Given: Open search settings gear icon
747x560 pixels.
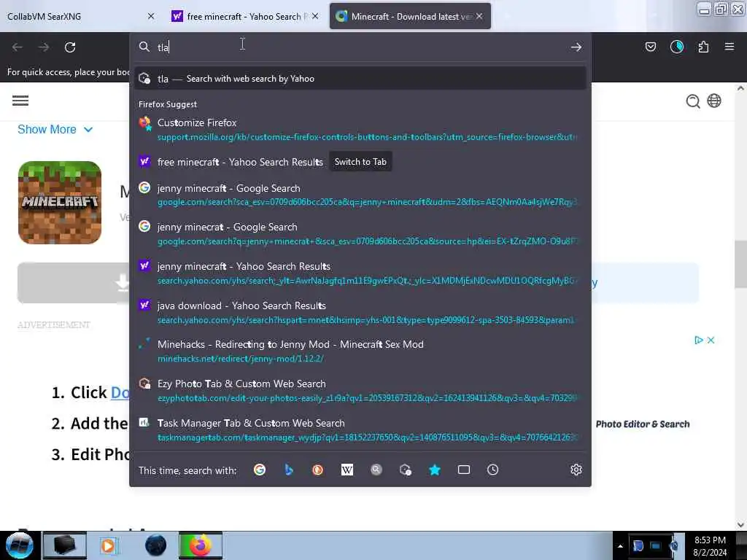Looking at the screenshot, I should pyautogui.click(x=576, y=470).
